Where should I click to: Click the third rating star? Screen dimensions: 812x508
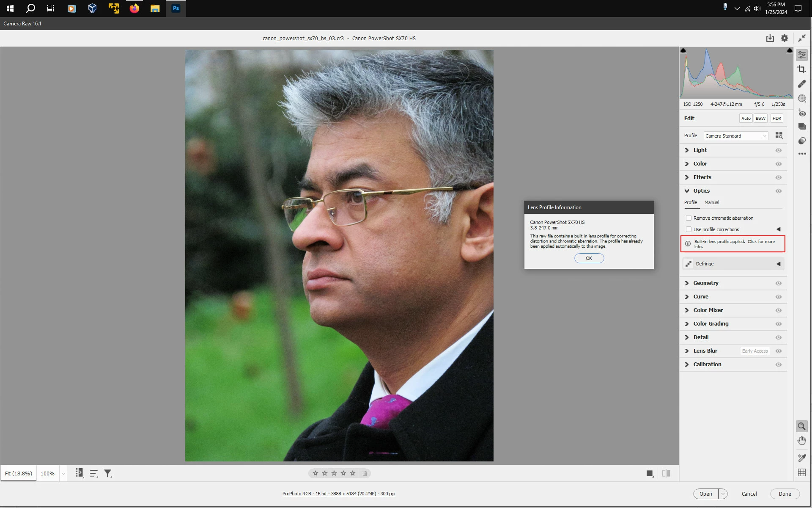(x=334, y=473)
